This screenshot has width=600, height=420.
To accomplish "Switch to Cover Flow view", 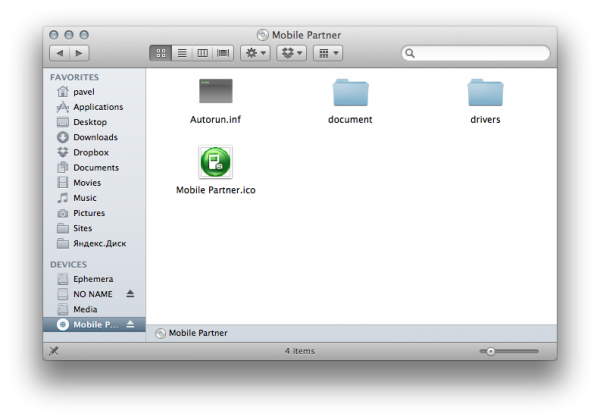I will (x=223, y=53).
